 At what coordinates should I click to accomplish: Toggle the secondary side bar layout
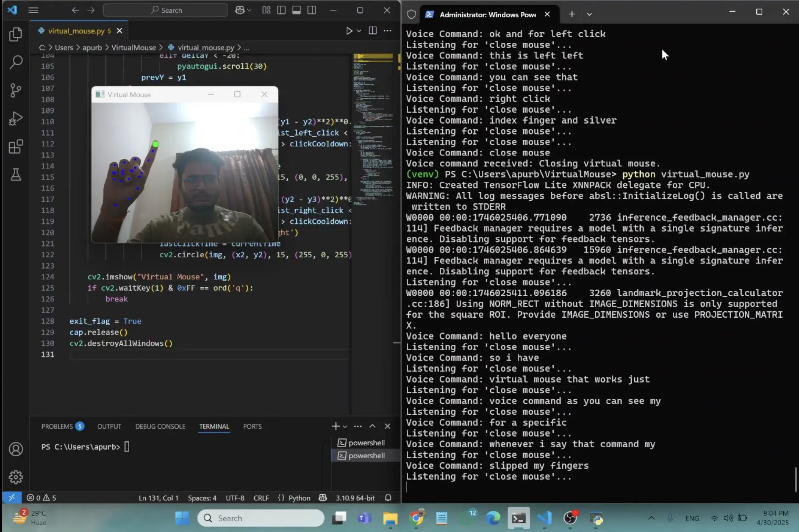[x=312, y=10]
